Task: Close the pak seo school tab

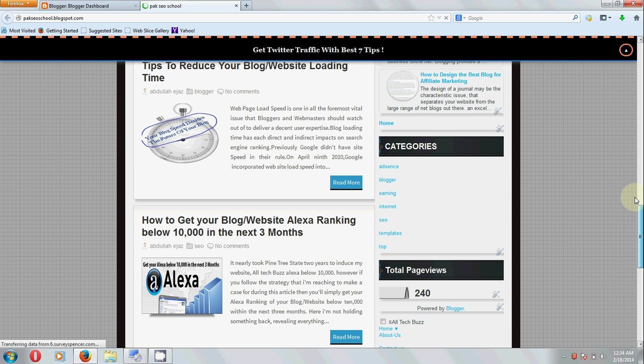Action: [x=236, y=6]
